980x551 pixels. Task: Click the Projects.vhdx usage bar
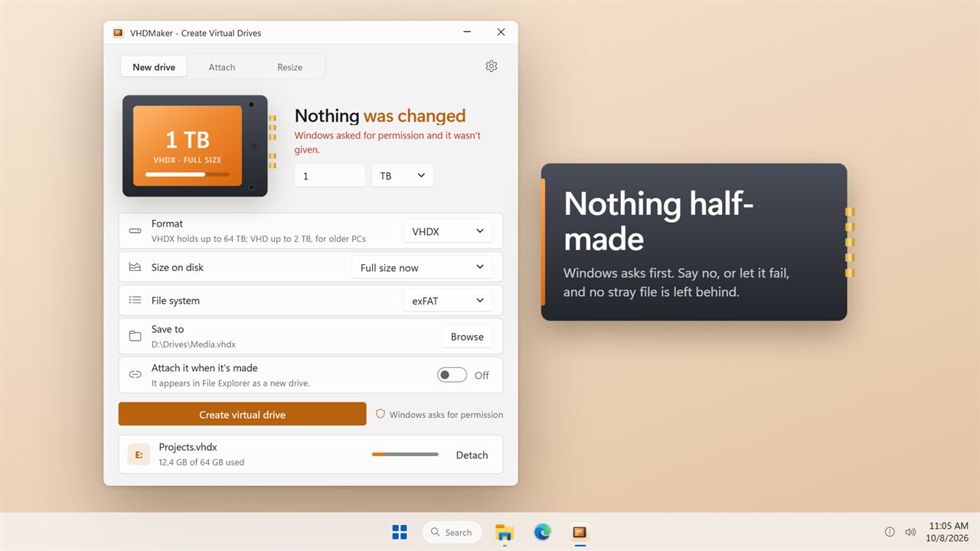[x=405, y=455]
